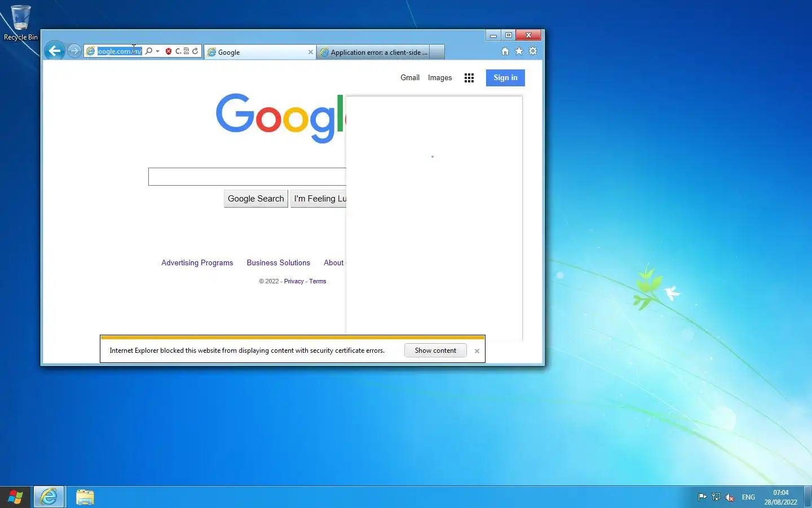This screenshot has height=508, width=812.
Task: Click the muted volume tray icon
Action: pos(730,497)
